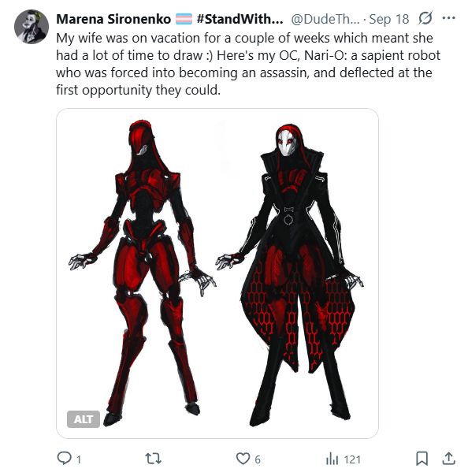Bookmark this post
The width and height of the screenshot is (468, 476).
point(422,458)
